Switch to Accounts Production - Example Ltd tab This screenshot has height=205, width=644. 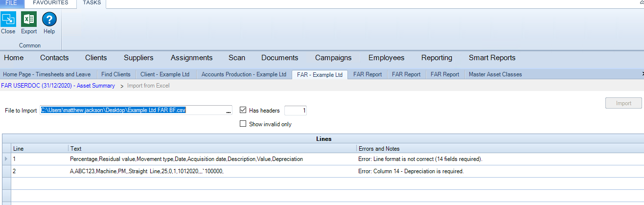(244, 74)
